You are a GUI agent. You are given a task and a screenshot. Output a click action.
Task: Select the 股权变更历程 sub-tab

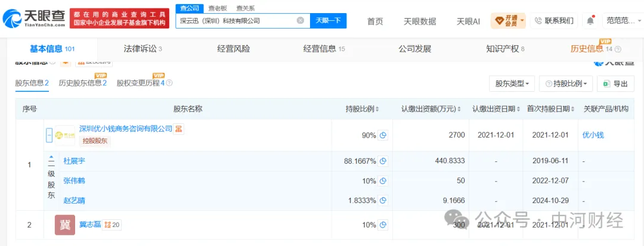[141, 83]
